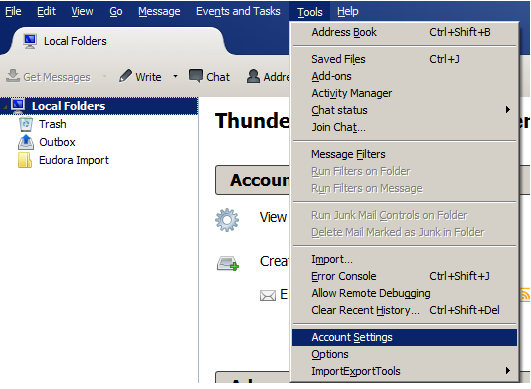
Task: Click the Get Messages download icon
Action: pyautogui.click(x=13, y=76)
